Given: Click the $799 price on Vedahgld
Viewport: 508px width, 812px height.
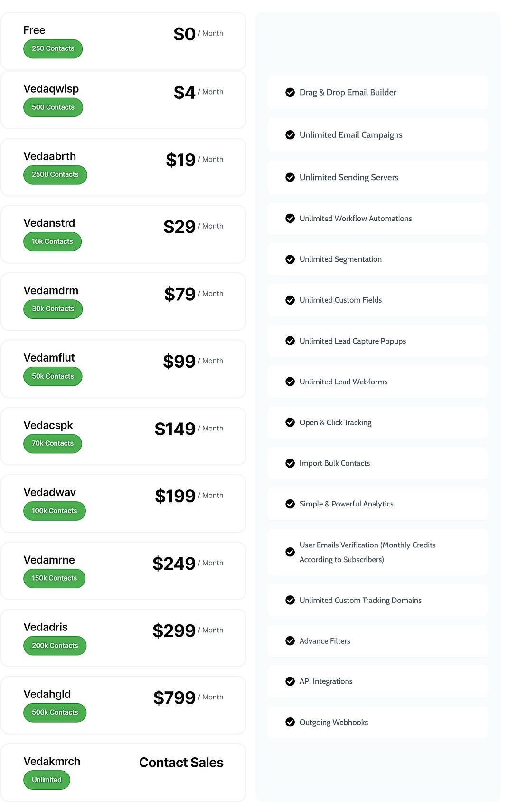Looking at the screenshot, I should coord(174,698).
